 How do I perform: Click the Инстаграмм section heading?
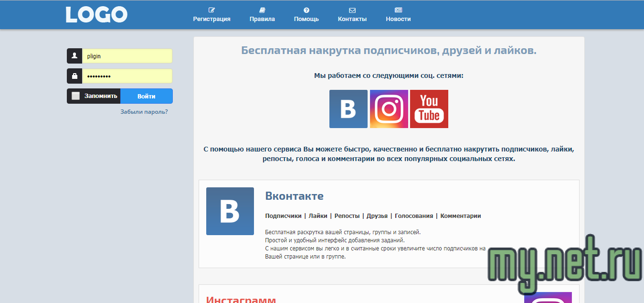click(241, 299)
